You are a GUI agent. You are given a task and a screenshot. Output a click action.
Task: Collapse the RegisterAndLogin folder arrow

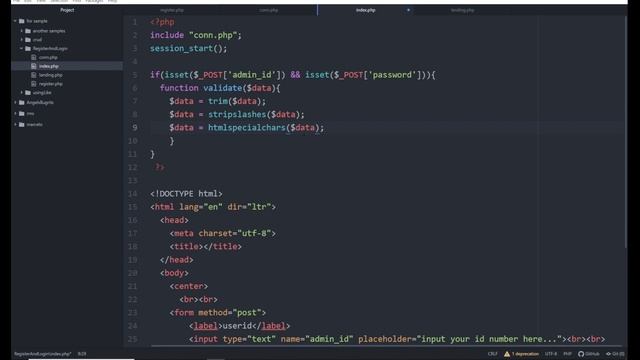pyautogui.click(x=22, y=48)
